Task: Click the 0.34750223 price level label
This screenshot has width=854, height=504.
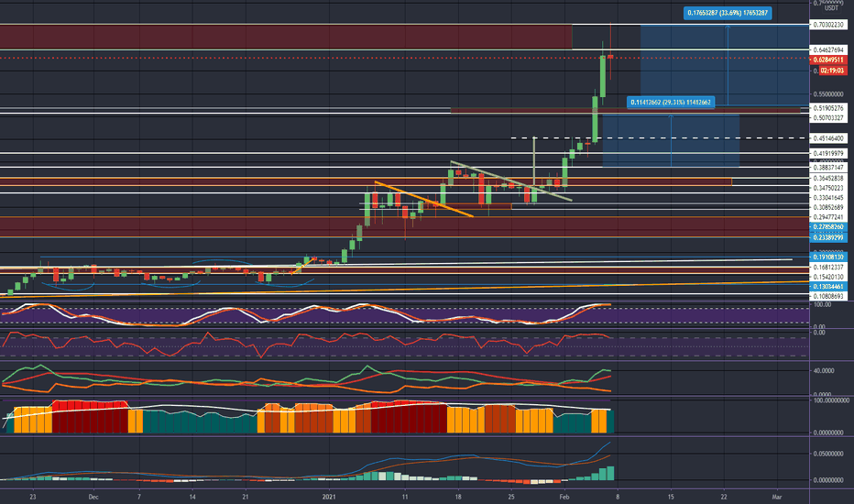Action: tap(828, 188)
